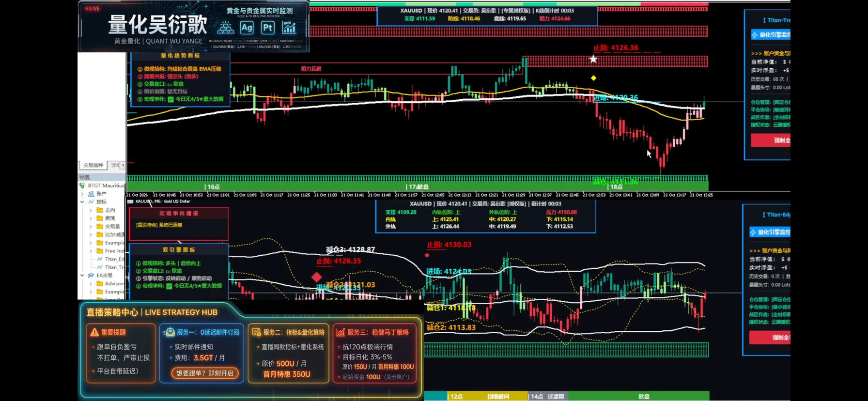The image size is (868, 401).
Task: Click the Ag silver icon
Action: pos(247,28)
